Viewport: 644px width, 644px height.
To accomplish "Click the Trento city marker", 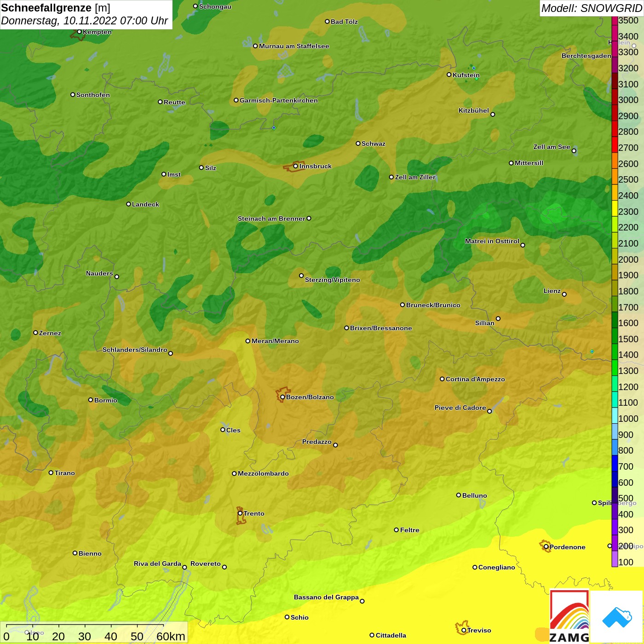I will (240, 513).
